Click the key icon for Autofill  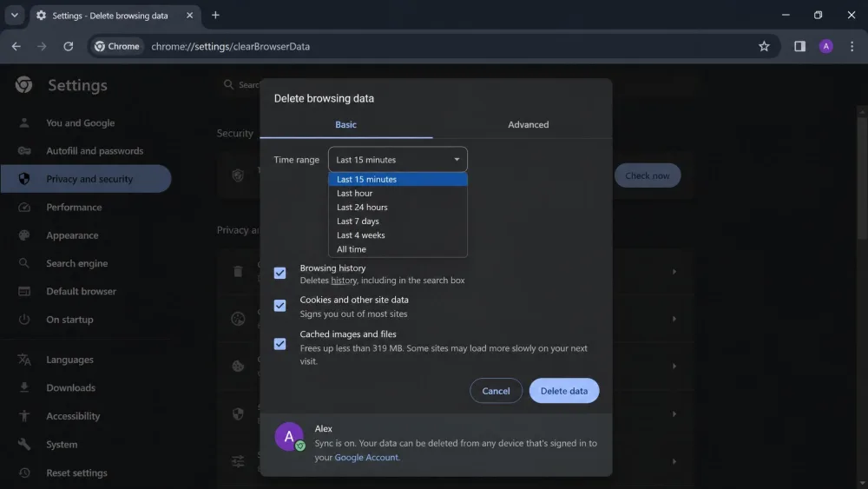click(x=23, y=150)
